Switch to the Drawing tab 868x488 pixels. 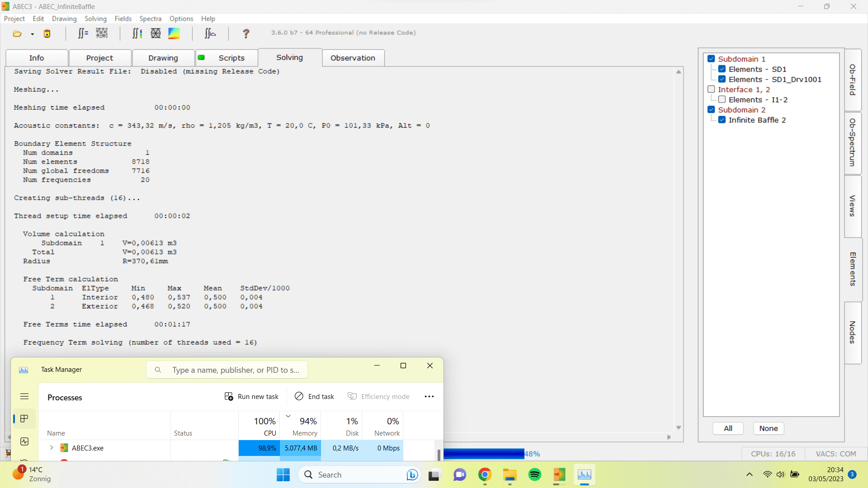point(163,58)
